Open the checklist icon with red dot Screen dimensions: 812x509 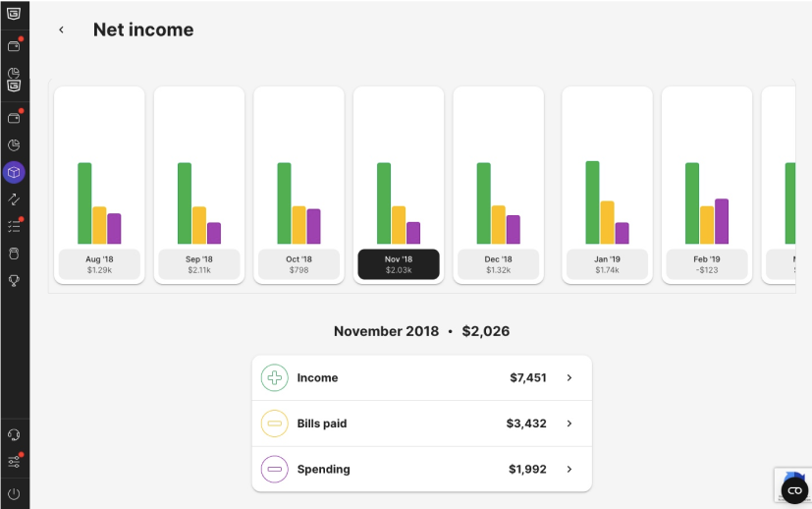[14, 226]
